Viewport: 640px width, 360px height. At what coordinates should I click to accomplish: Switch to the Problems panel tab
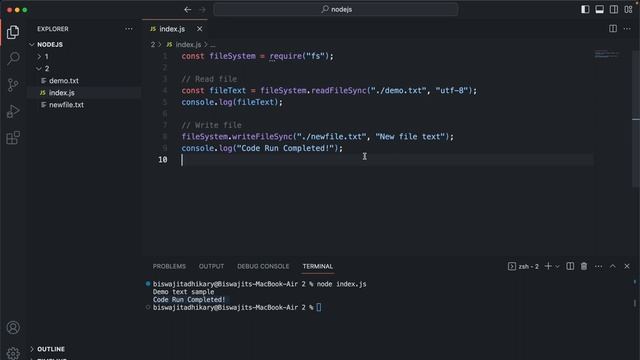169,266
